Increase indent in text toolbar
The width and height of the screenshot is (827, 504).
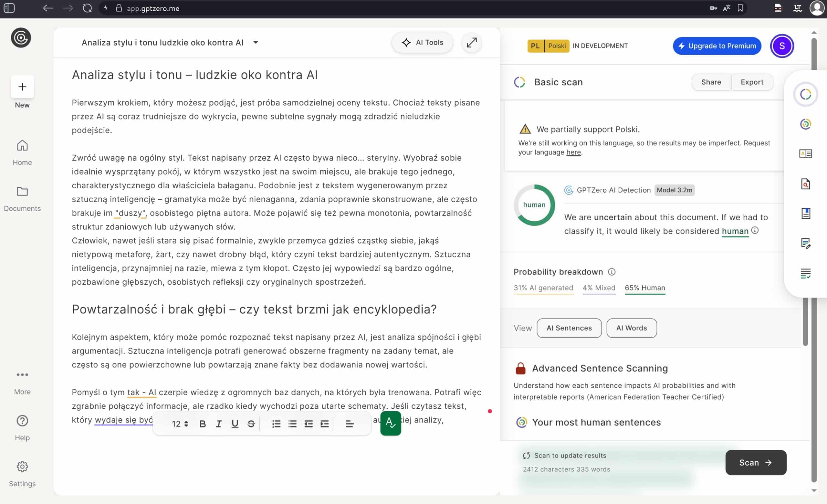point(325,424)
